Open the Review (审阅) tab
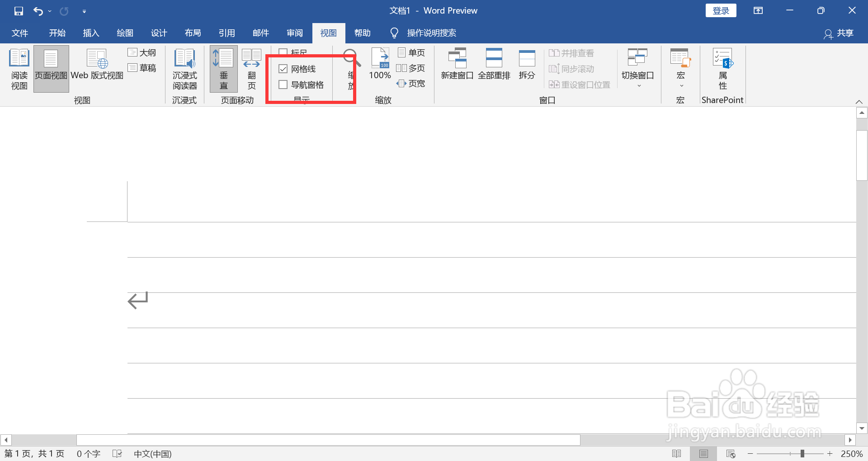The width and height of the screenshot is (868, 461). click(294, 33)
